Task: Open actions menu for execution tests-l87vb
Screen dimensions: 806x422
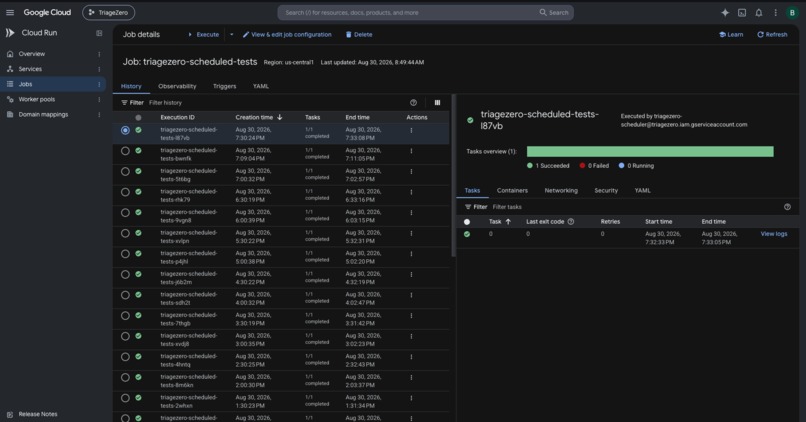Action: tap(411, 131)
